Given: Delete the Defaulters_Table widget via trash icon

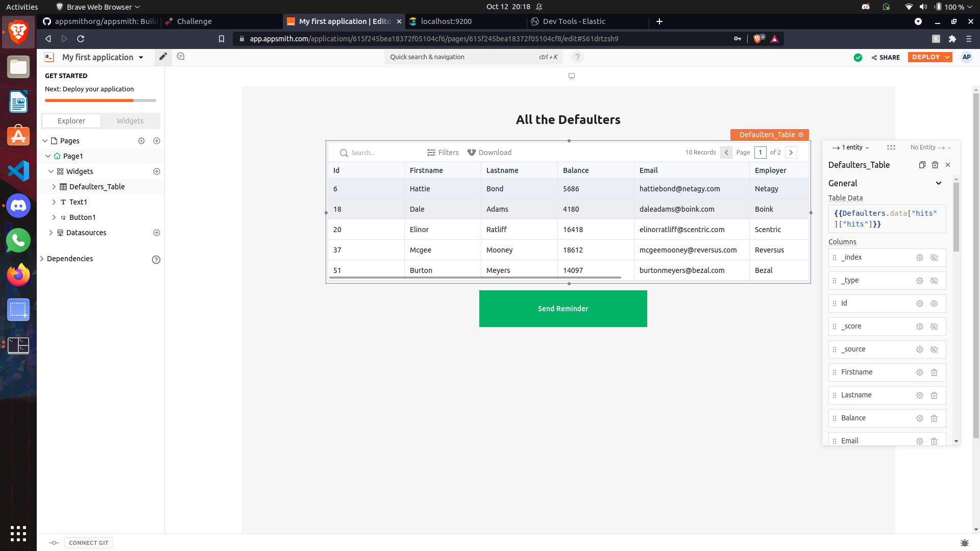Looking at the screenshot, I should click(935, 165).
